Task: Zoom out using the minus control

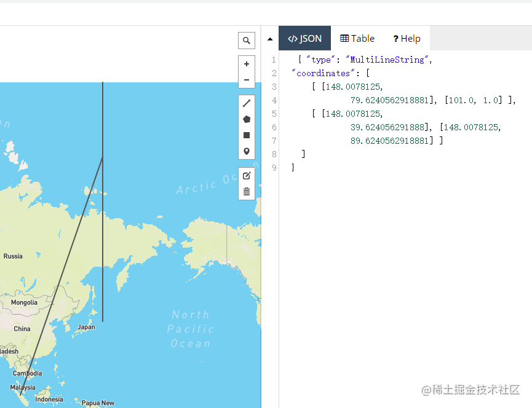Action: point(246,79)
